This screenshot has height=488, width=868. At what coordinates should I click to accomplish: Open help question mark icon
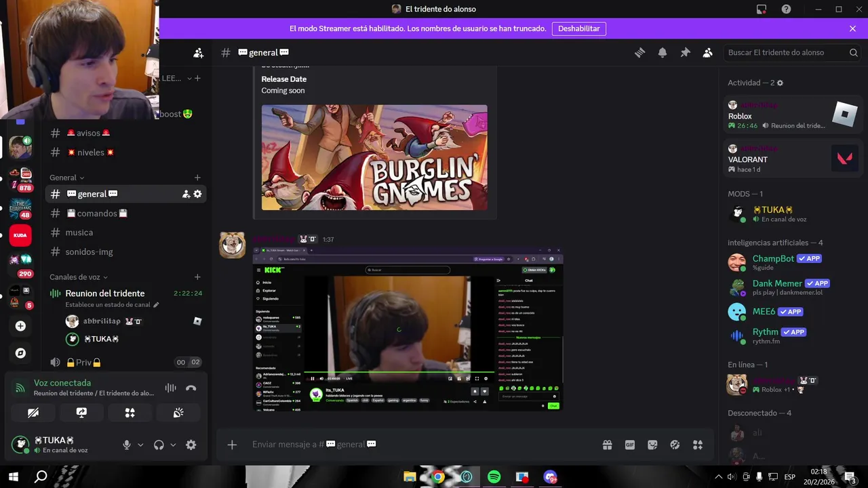[x=786, y=9]
